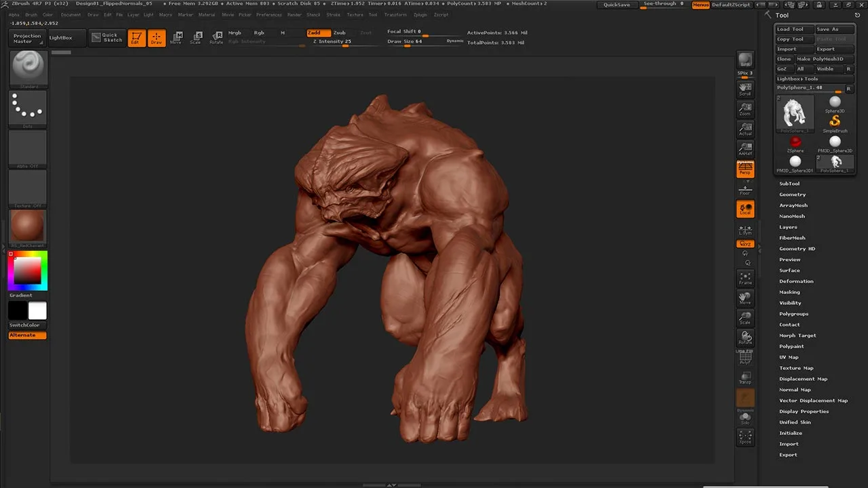Click the AAHalf zoom icon
Viewport: 868px width, 488px height.
[x=745, y=148]
